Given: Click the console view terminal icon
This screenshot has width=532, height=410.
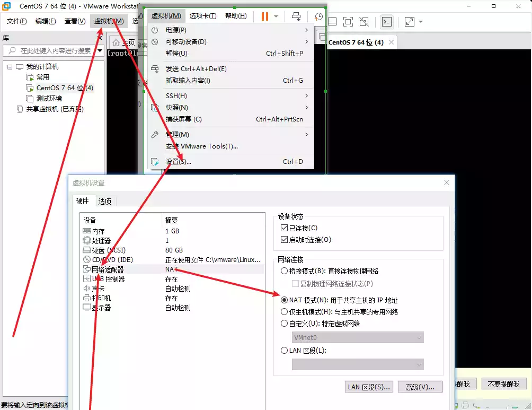Looking at the screenshot, I should 387,22.
